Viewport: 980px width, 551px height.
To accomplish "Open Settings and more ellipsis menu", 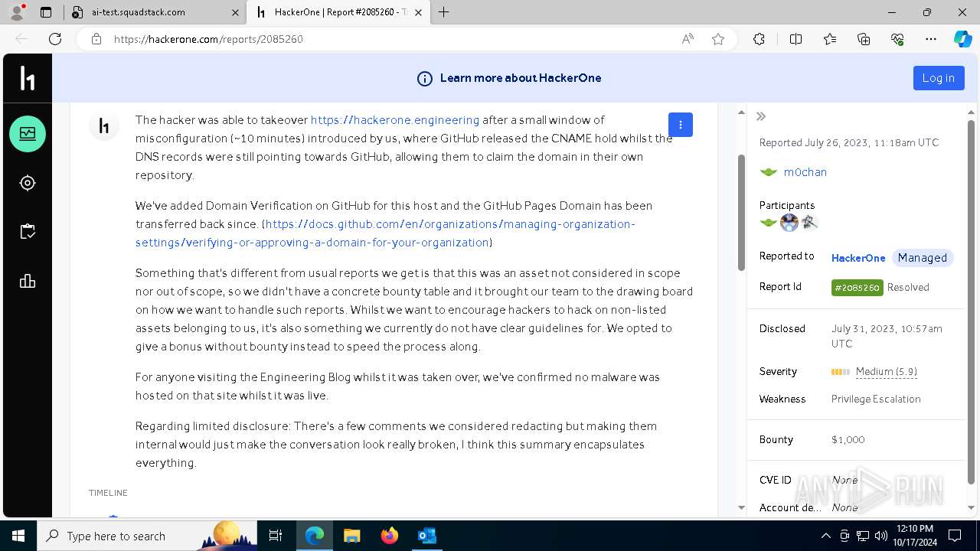I will point(931,39).
